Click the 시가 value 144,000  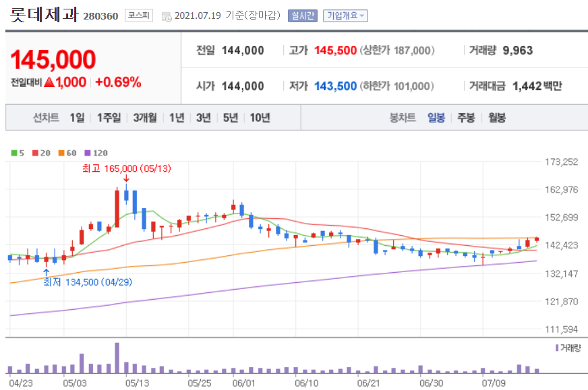click(x=243, y=86)
